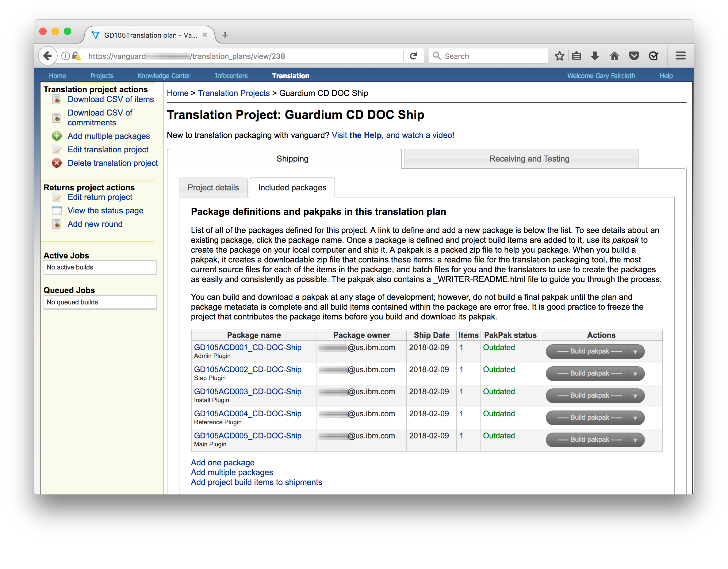Switch to the Receiving and Testing tab
Screen dimensions: 728x569
(x=521, y=159)
